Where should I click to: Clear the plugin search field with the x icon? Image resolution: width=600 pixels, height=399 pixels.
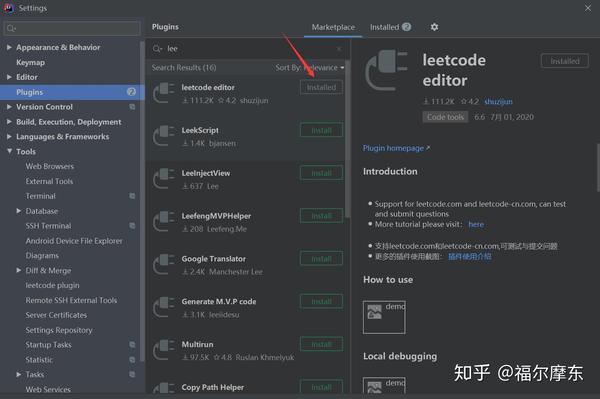[x=339, y=49]
